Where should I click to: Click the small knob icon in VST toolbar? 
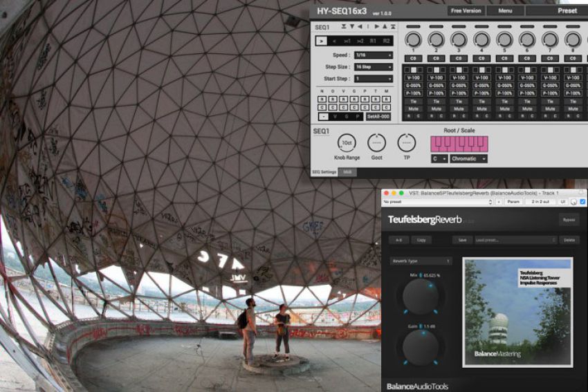573,202
